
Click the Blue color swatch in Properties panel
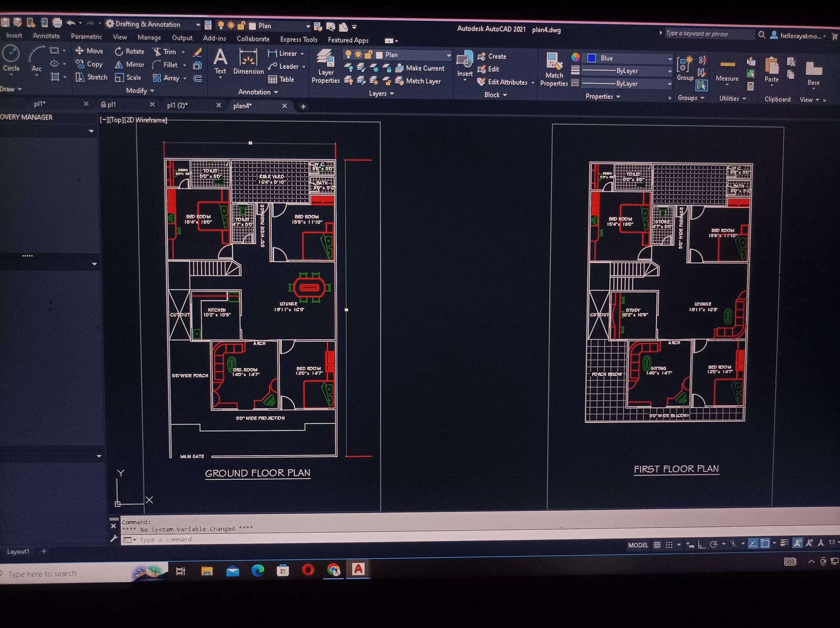coord(591,58)
